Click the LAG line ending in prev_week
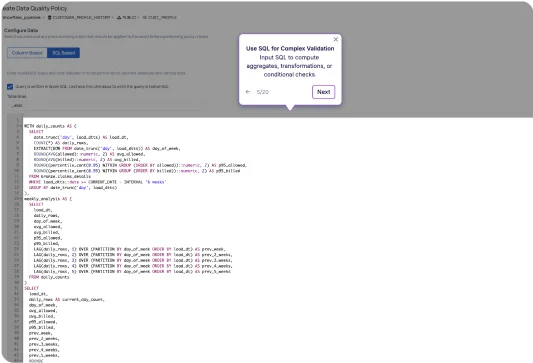The height and width of the screenshot is (363, 533). [x=130, y=249]
